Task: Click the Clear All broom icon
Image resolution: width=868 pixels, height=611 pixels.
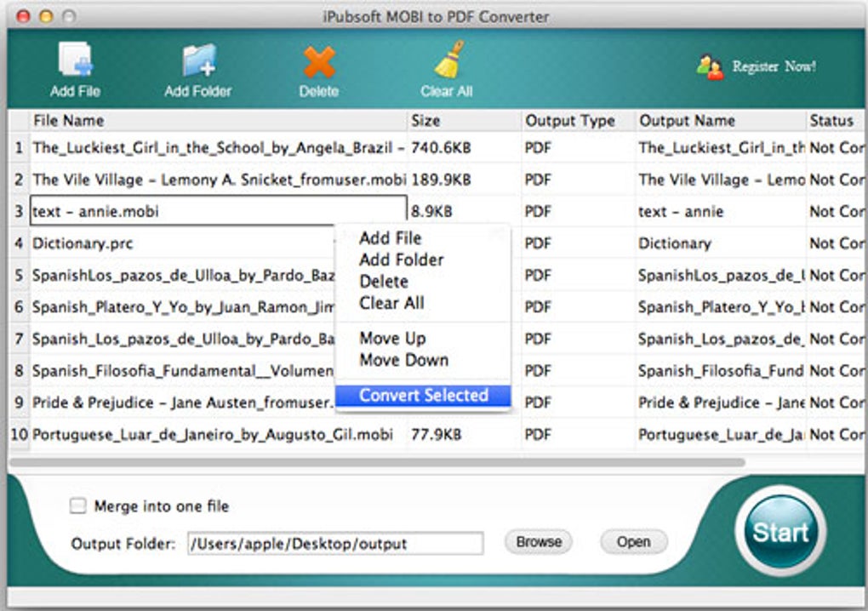Action: pyautogui.click(x=448, y=60)
